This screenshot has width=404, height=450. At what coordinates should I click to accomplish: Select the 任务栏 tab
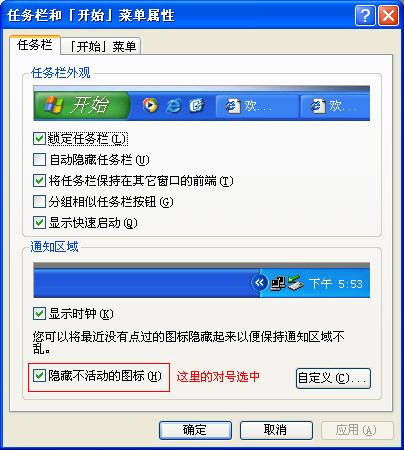click(35, 45)
